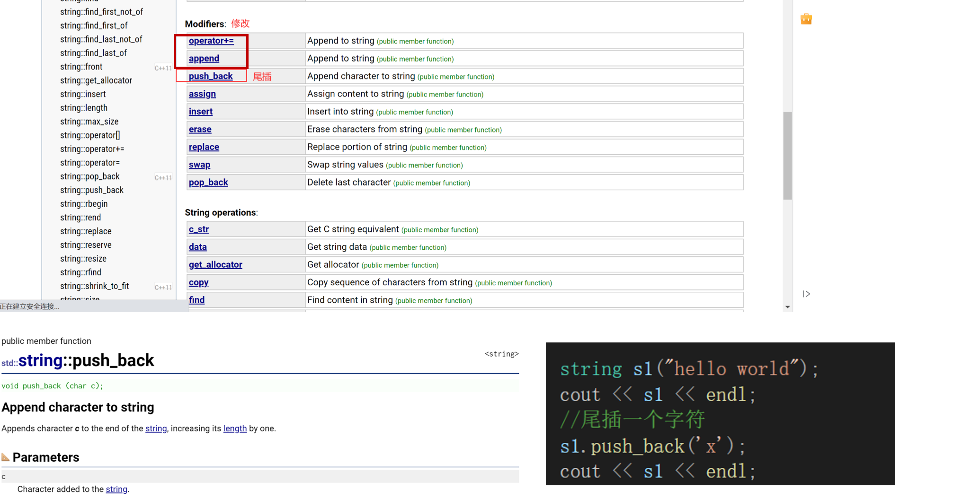The height and width of the screenshot is (499, 980).
Task: Select string::front in sidebar list
Action: click(x=81, y=67)
